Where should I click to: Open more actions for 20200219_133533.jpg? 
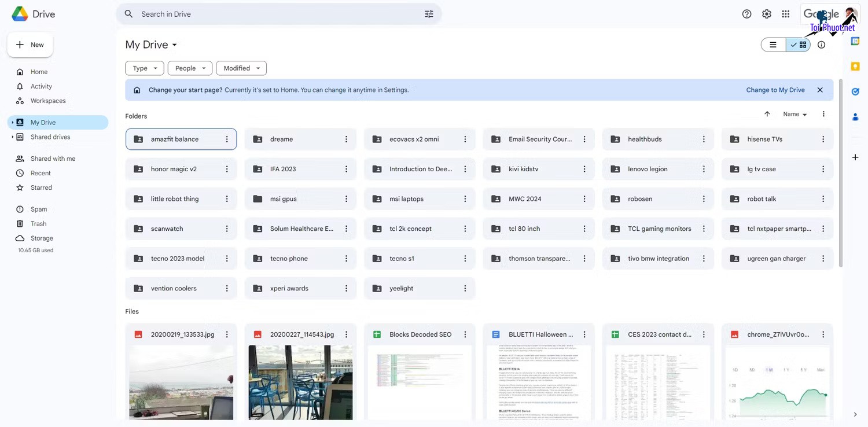tap(227, 334)
